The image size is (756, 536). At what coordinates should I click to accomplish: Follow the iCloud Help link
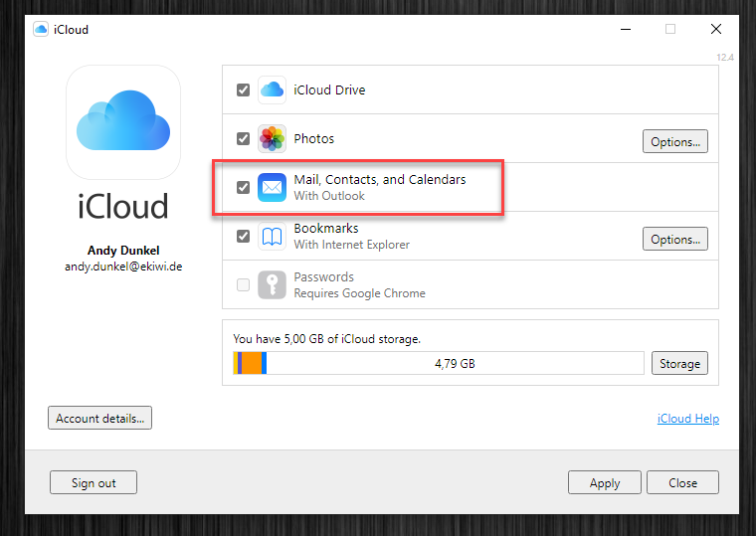[x=688, y=419]
